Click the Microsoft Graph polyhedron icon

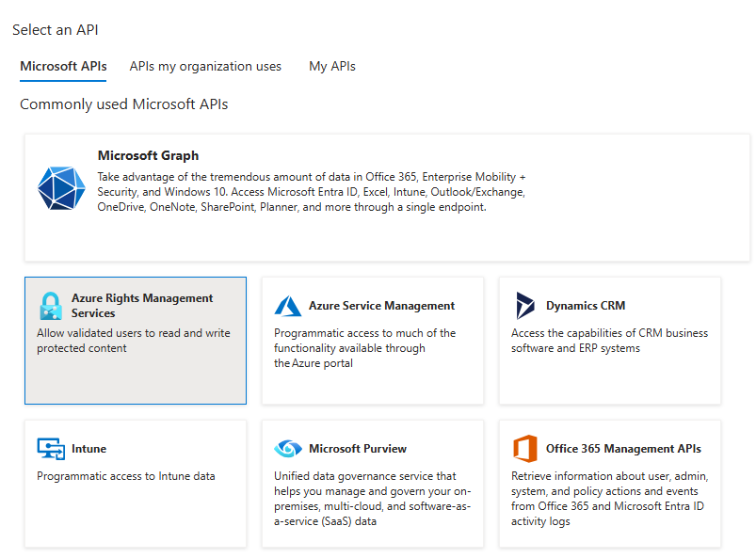tap(62, 188)
